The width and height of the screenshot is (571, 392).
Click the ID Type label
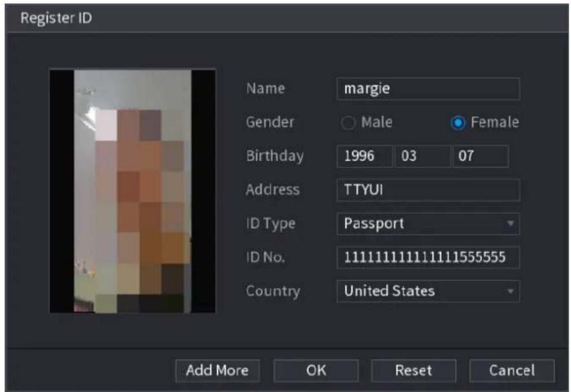tap(271, 224)
